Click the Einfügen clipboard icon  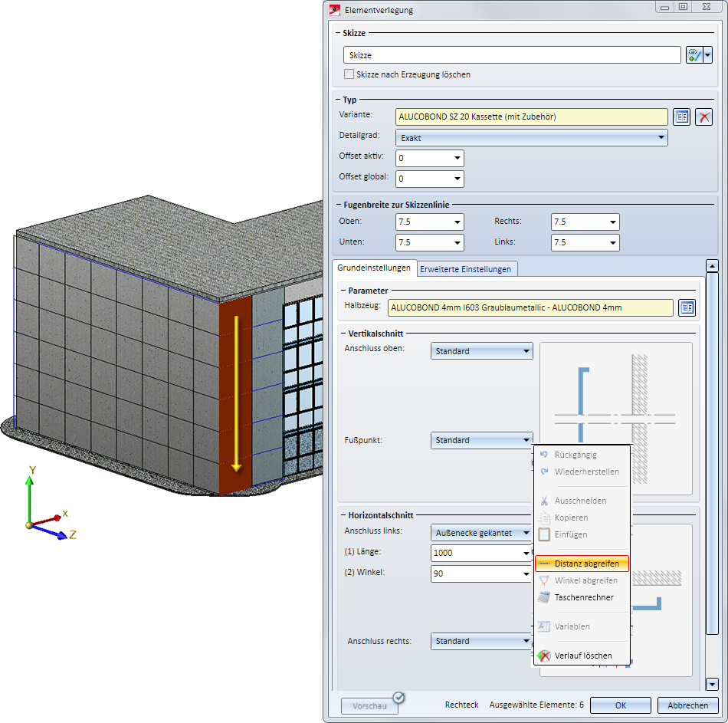pyautogui.click(x=543, y=534)
